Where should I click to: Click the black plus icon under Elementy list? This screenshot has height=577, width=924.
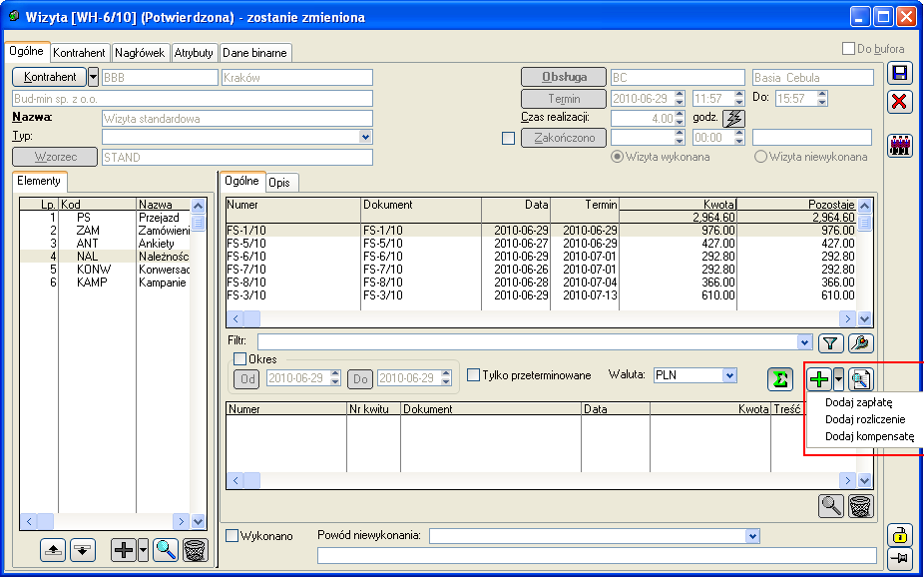[124, 550]
